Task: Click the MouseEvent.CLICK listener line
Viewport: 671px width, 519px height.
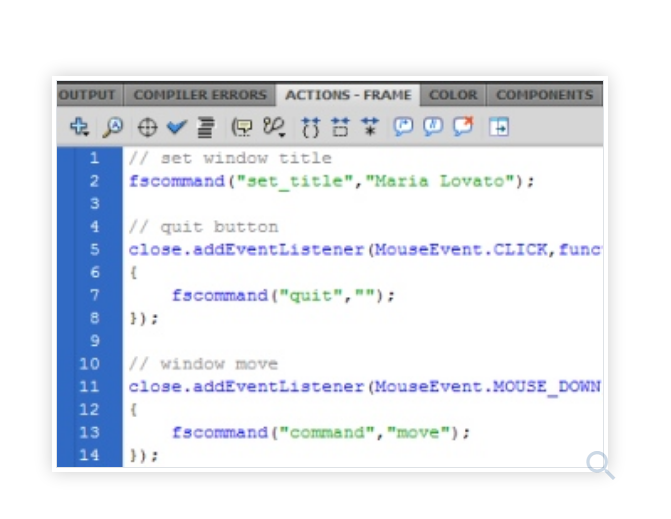Action: pos(365,250)
